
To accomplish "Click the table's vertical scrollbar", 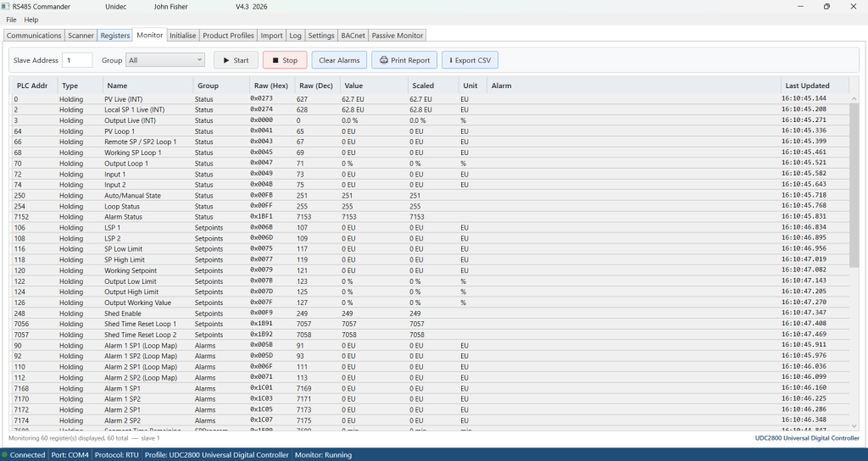I will (854, 186).
